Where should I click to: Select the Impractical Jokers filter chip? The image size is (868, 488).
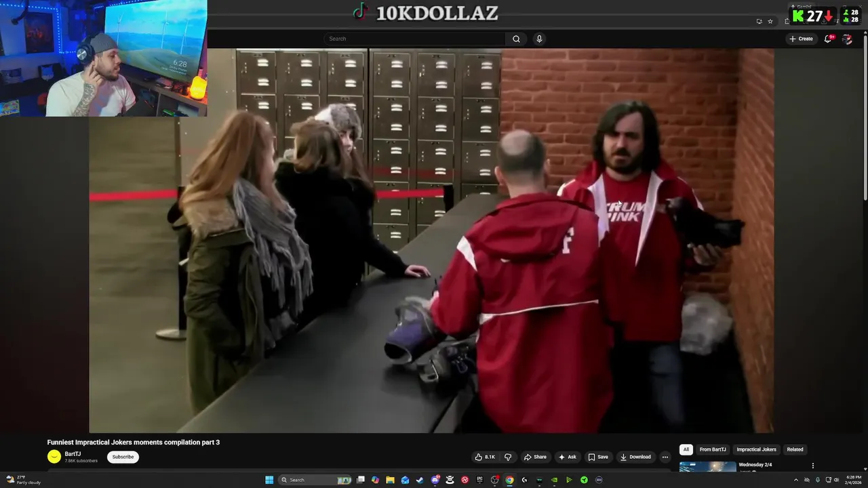pos(756,449)
